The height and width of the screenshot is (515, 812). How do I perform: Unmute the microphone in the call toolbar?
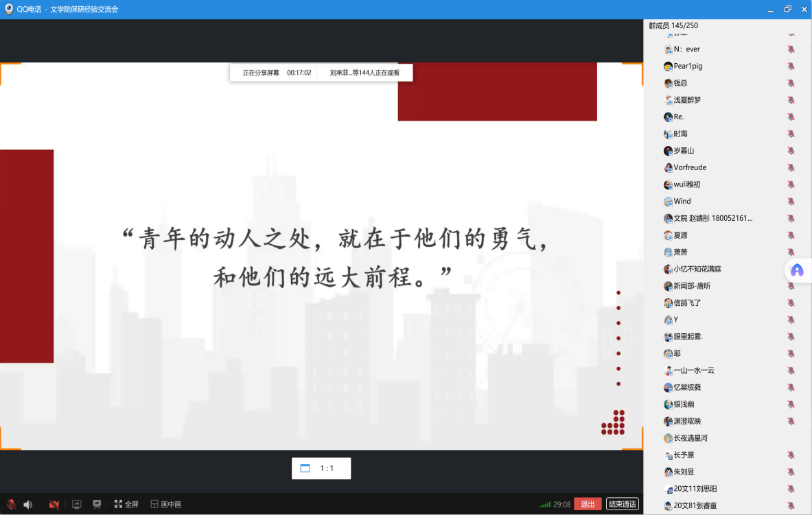tap(11, 505)
